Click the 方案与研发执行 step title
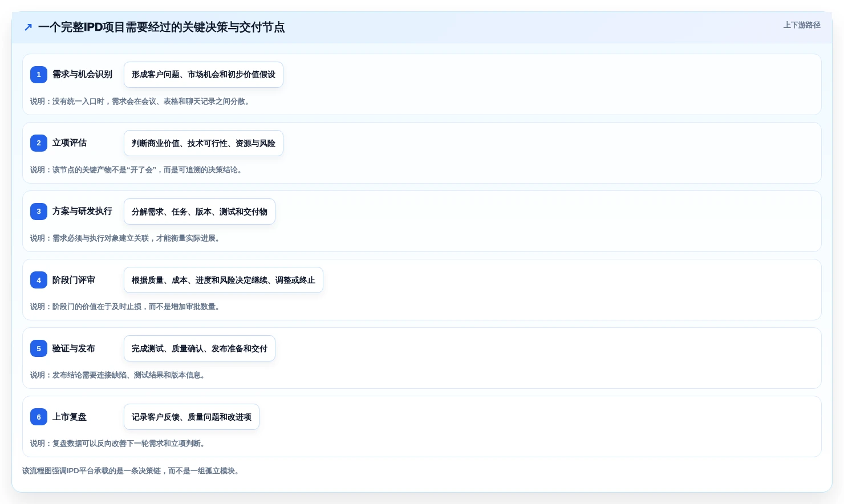This screenshot has width=844, height=504. pos(82,212)
